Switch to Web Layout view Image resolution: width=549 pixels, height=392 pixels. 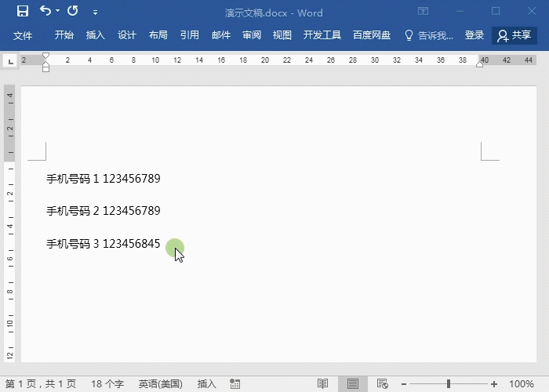click(383, 384)
